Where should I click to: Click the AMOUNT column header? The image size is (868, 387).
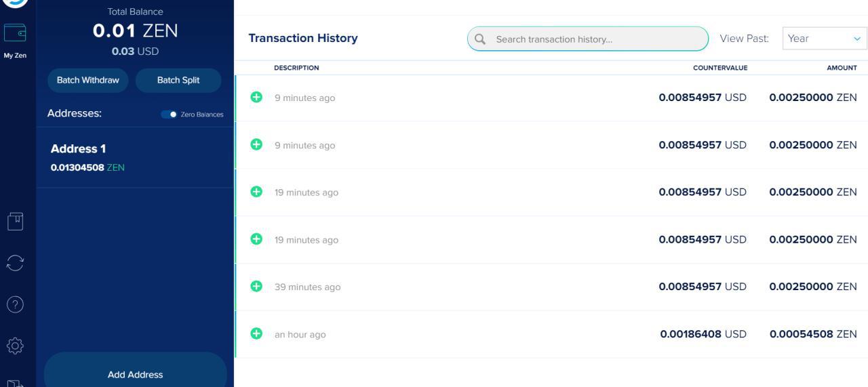point(842,68)
